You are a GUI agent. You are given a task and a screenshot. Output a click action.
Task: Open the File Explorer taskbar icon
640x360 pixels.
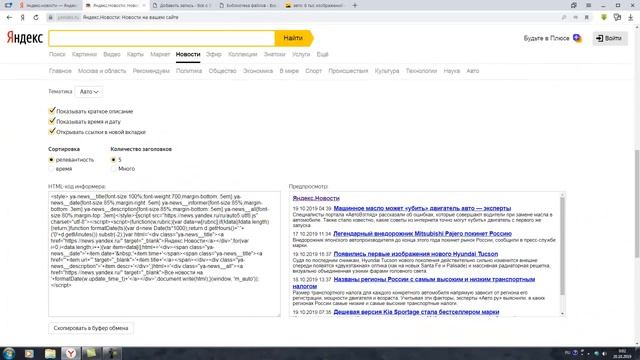pos(50,353)
